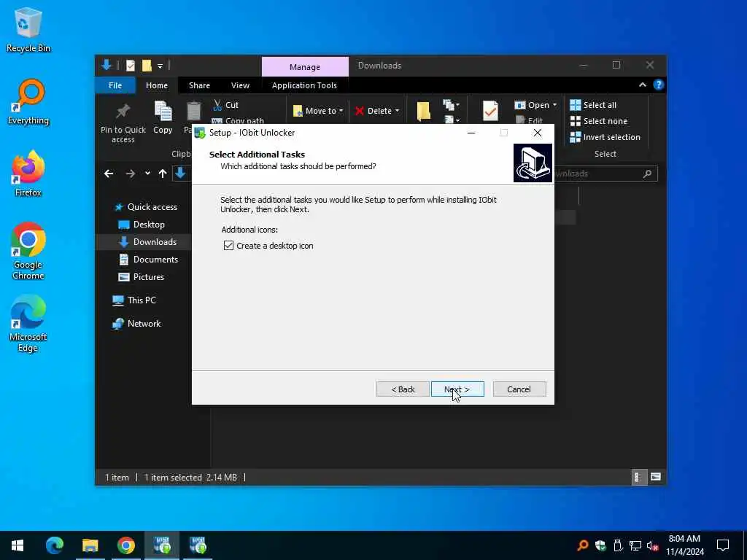The width and height of the screenshot is (747, 560).
Task: Open the Application Tools tab
Action: (304, 85)
